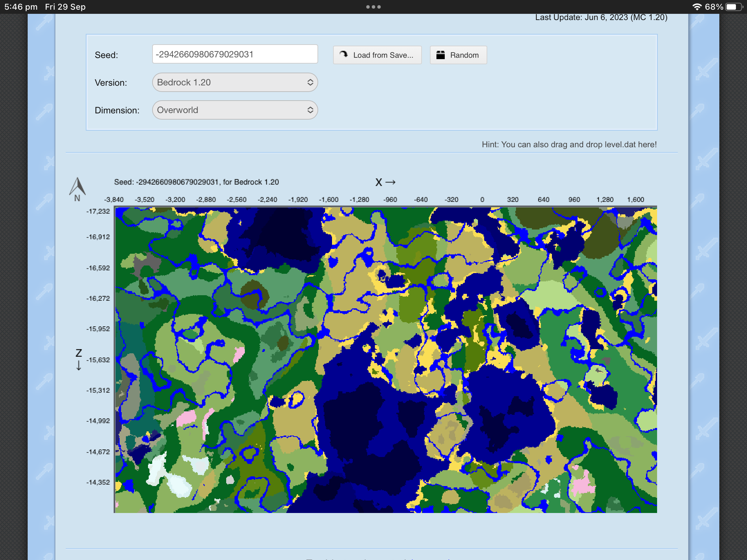Click the date Fri 29 Sep in status bar
Image resolution: width=747 pixels, height=560 pixels.
click(x=64, y=6)
